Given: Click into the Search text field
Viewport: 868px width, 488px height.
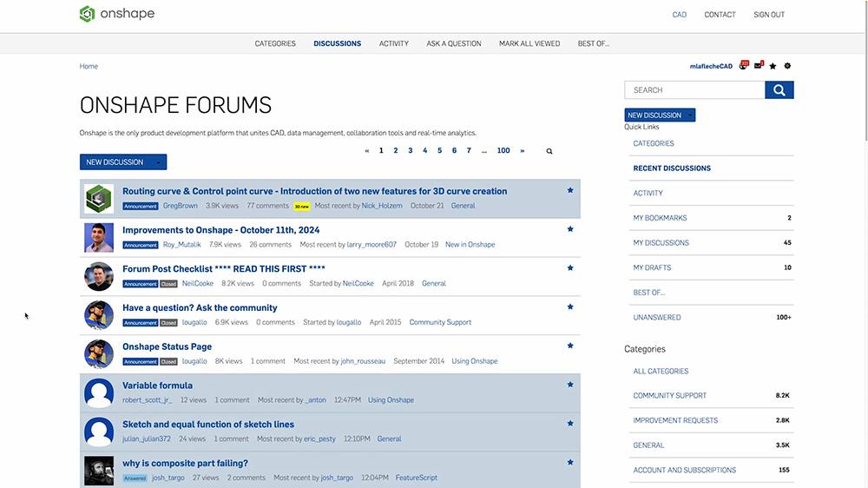Looking at the screenshot, I should (694, 90).
